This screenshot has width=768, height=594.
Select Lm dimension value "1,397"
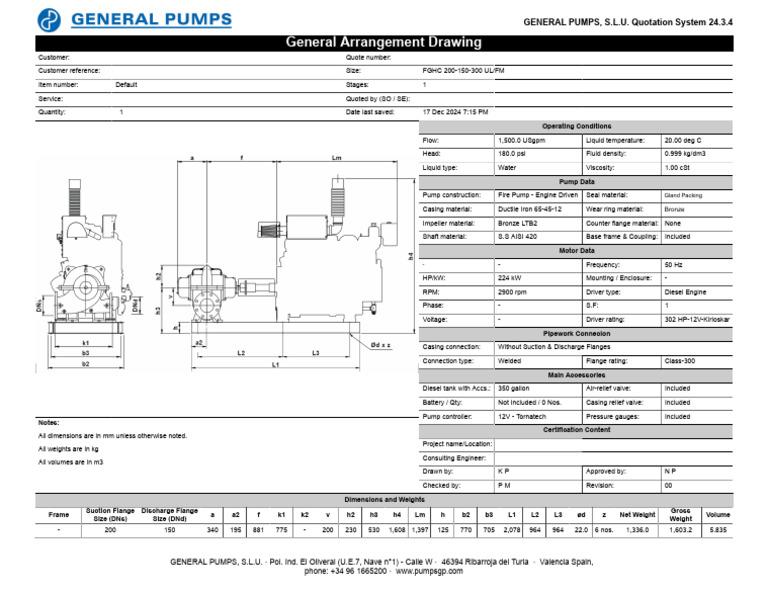(x=420, y=530)
